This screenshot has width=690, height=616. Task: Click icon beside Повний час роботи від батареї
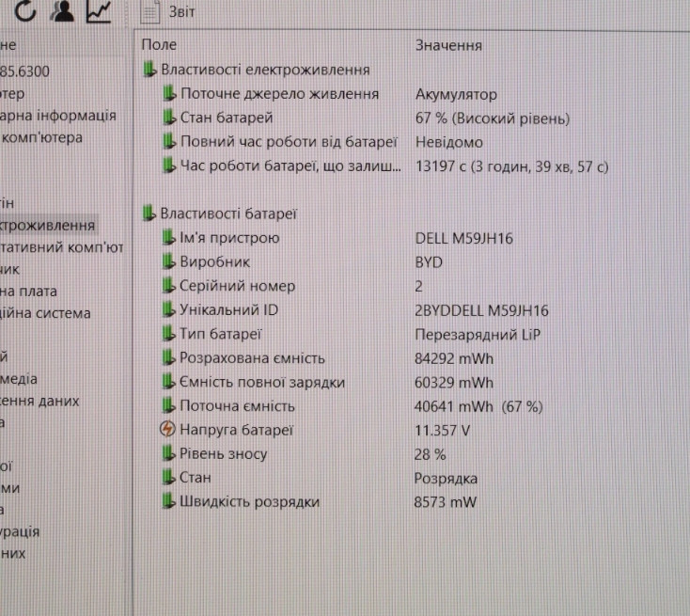[x=169, y=141]
